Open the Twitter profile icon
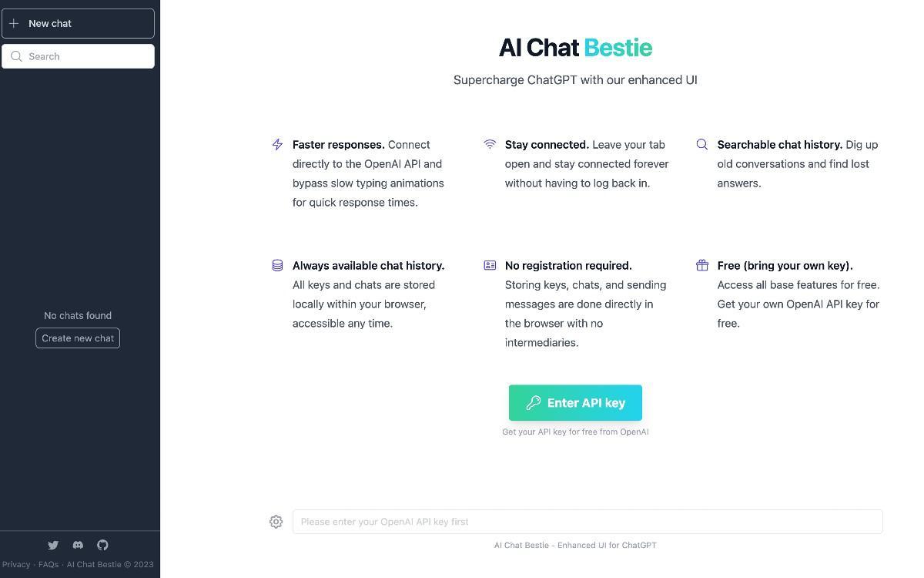 coord(53,545)
